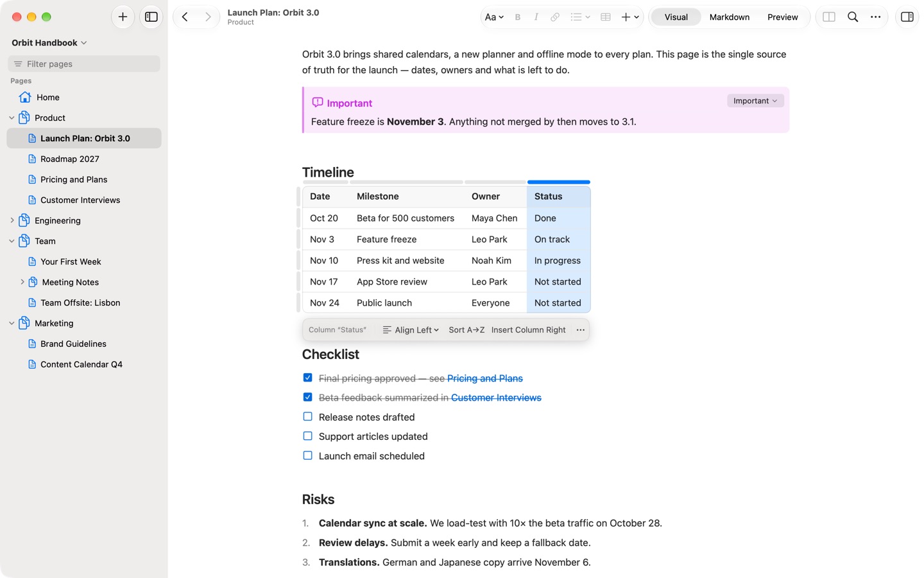Uncheck Final pricing approved item
The height and width of the screenshot is (578, 924).
click(x=308, y=378)
